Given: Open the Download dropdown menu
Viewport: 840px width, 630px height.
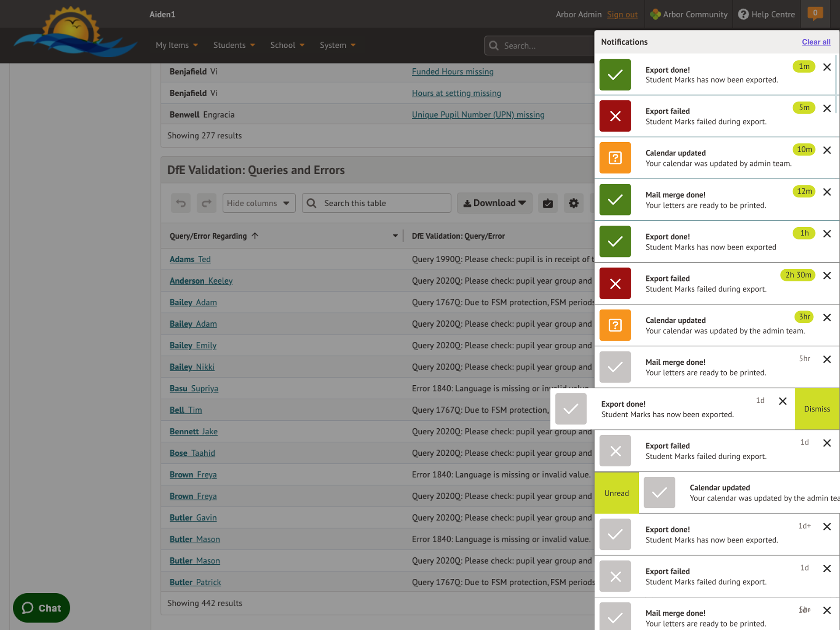Looking at the screenshot, I should [494, 203].
